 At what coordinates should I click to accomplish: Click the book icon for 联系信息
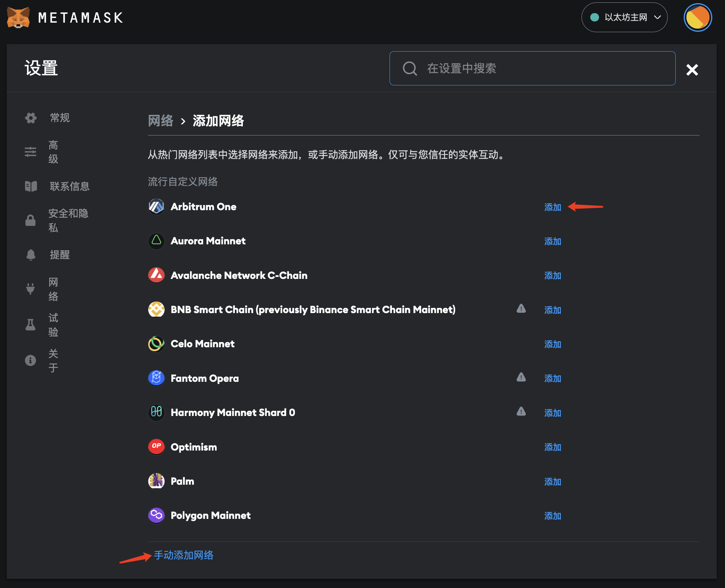(x=31, y=186)
